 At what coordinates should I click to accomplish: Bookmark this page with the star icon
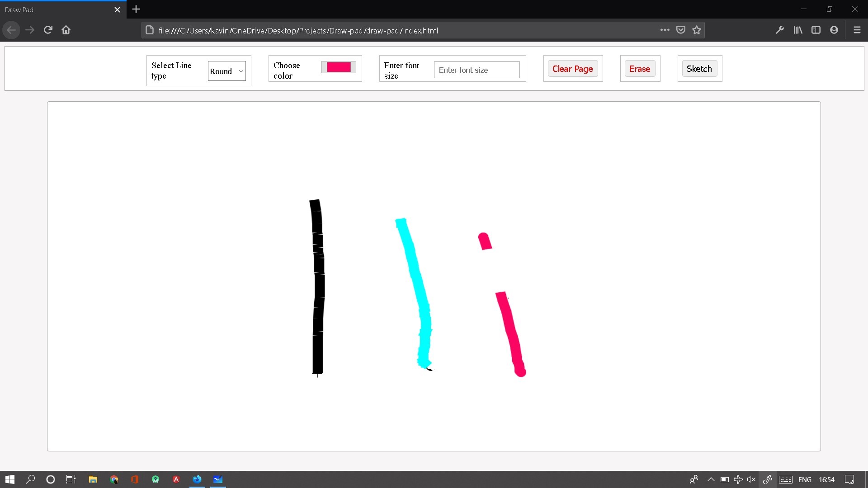(697, 30)
